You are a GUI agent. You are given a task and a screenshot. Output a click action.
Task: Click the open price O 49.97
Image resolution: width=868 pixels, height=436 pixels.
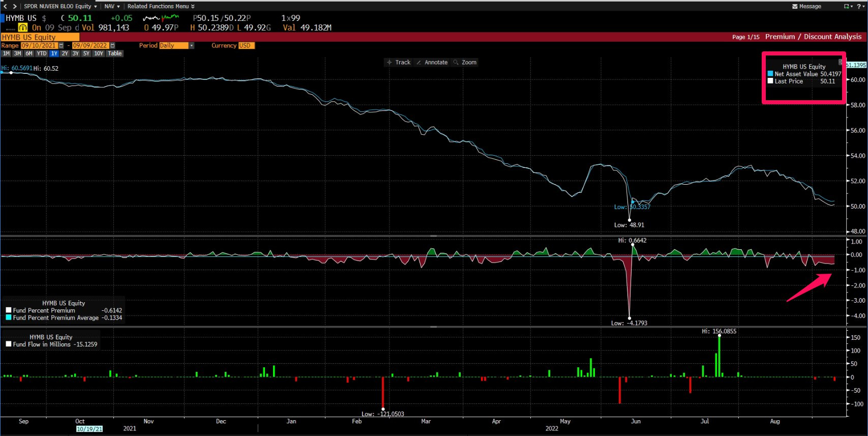161,27
